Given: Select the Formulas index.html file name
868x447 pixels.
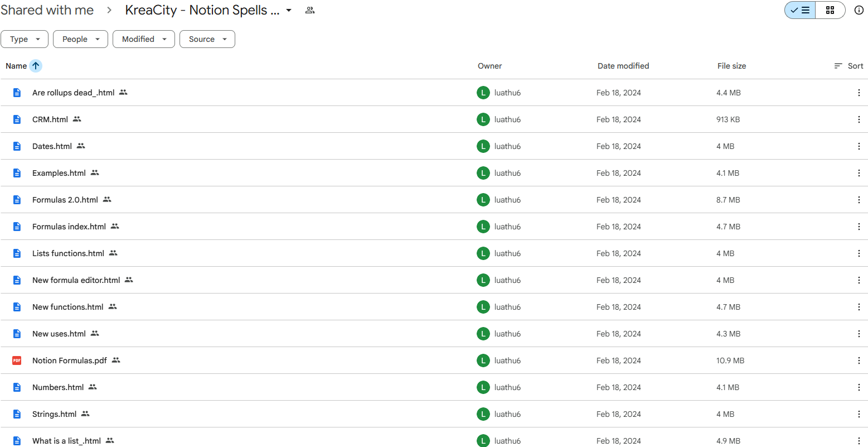Looking at the screenshot, I should click(x=69, y=227).
